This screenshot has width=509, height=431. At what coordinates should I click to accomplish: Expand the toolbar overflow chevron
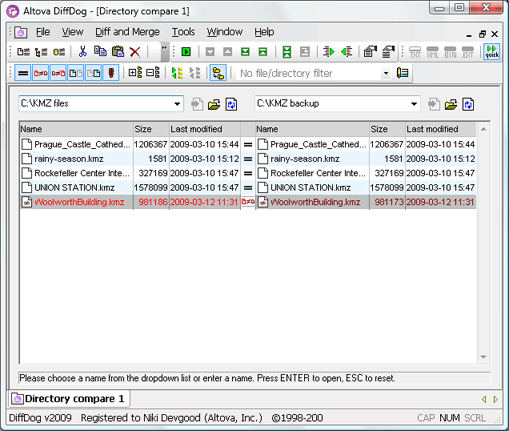(x=164, y=52)
